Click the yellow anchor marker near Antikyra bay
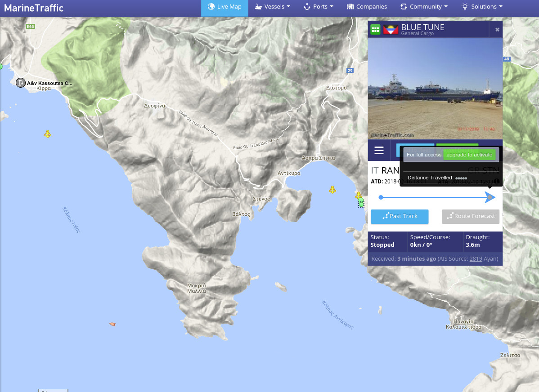 coord(332,189)
